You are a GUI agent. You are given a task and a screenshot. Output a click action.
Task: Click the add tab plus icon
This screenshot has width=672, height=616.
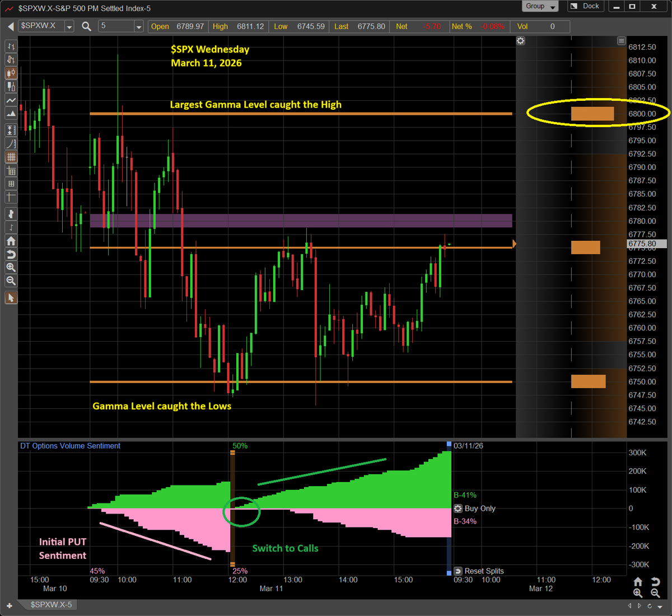[9, 605]
